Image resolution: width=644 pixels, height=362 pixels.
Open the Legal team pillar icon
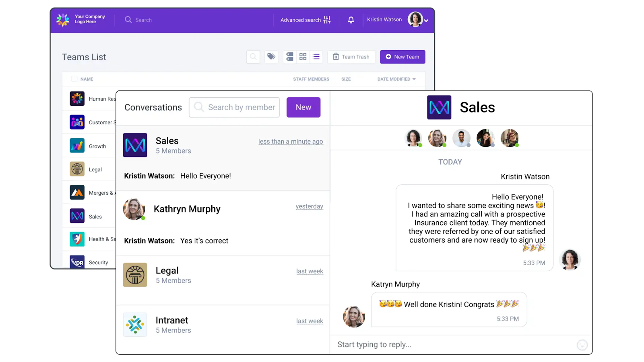[x=77, y=169]
